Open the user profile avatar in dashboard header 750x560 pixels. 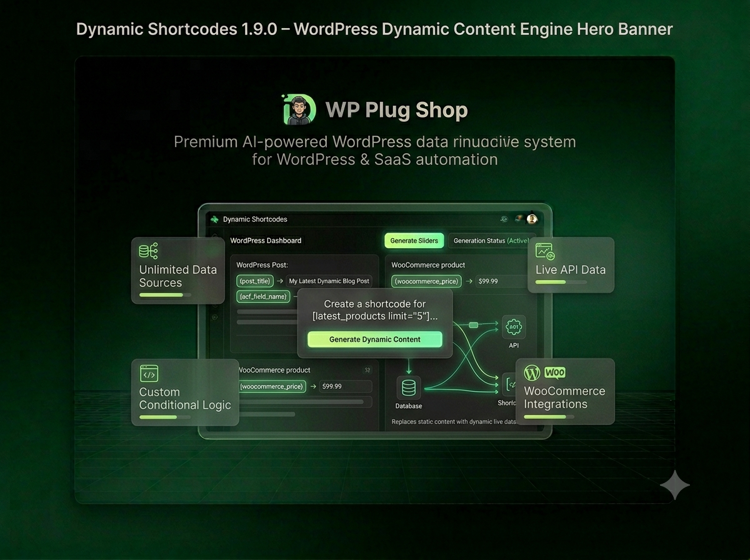tap(532, 219)
